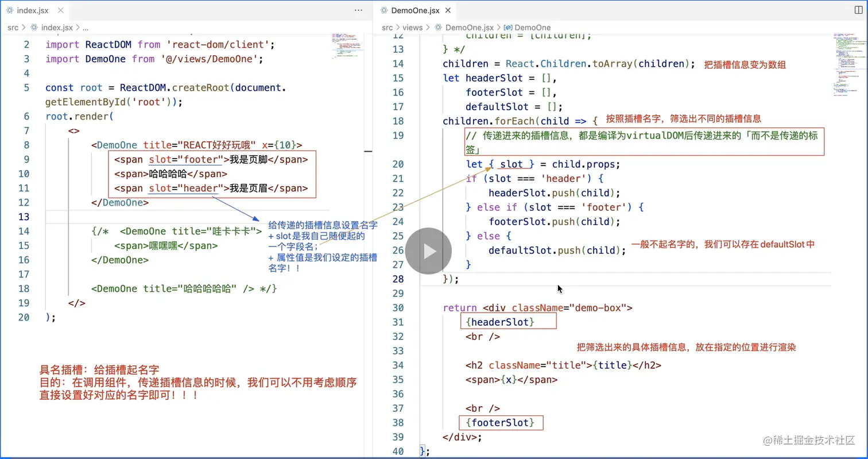The width and height of the screenshot is (868, 459).
Task: Close the DemoOne.jsx tab
Action: click(x=448, y=10)
